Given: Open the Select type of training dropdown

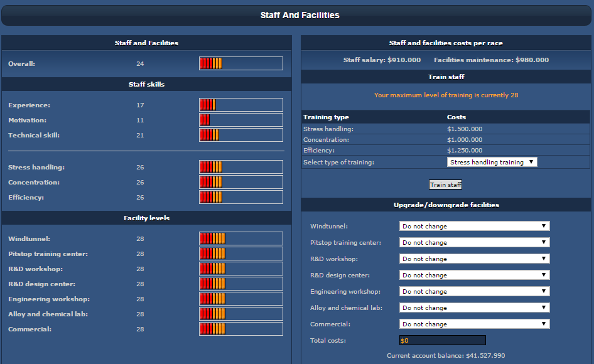Looking at the screenshot, I should pyautogui.click(x=492, y=162).
